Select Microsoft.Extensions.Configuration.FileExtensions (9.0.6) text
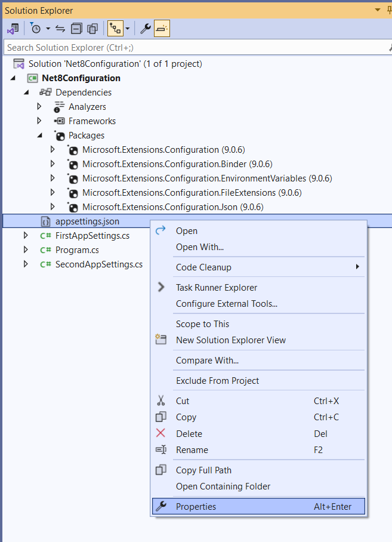The height and width of the screenshot is (542, 392). (x=192, y=193)
